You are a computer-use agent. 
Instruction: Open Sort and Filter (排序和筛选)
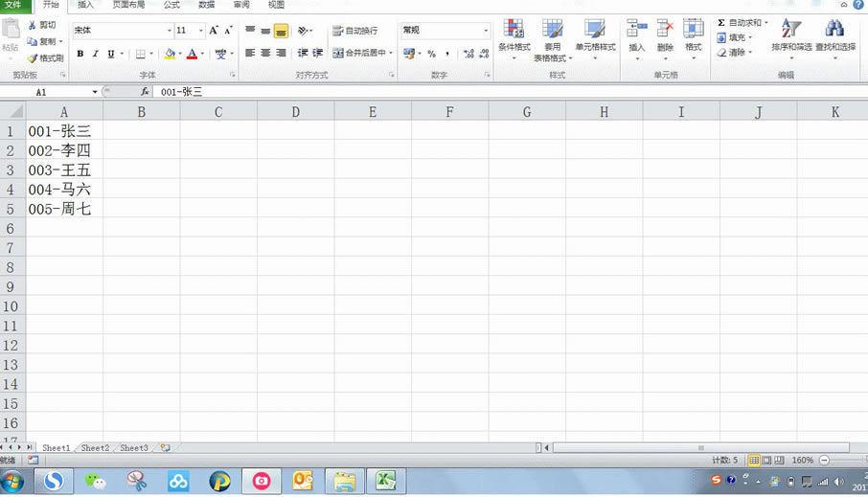(x=791, y=37)
